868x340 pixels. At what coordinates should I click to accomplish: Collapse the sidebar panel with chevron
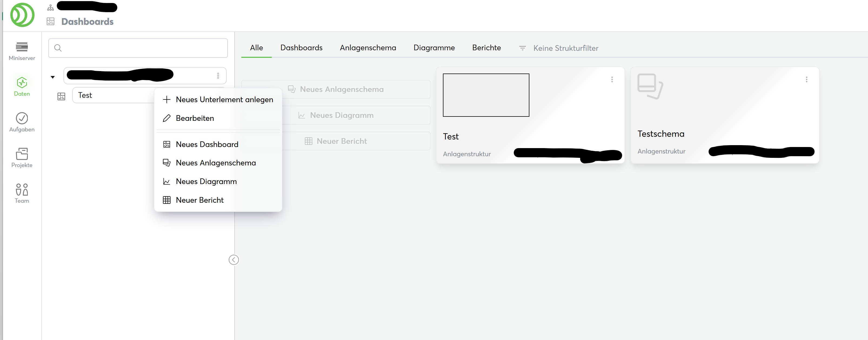[x=233, y=260]
